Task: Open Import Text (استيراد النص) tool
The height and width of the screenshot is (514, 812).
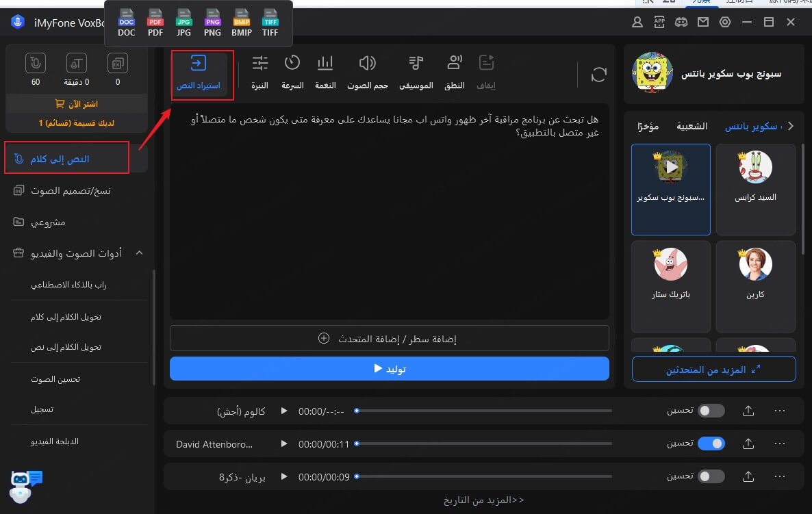Action: pos(199,73)
